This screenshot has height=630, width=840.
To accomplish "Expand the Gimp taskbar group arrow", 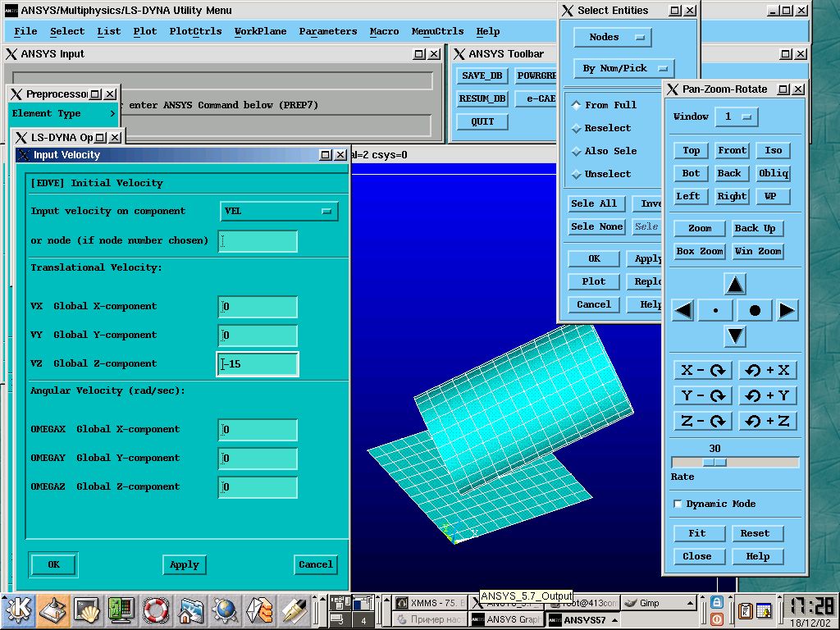I will tap(691, 603).
